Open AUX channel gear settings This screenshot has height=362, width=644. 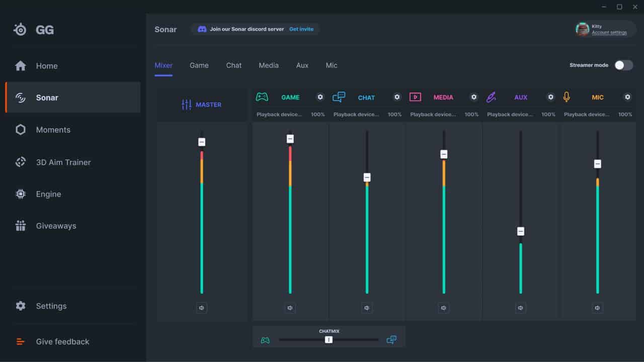coord(550,97)
